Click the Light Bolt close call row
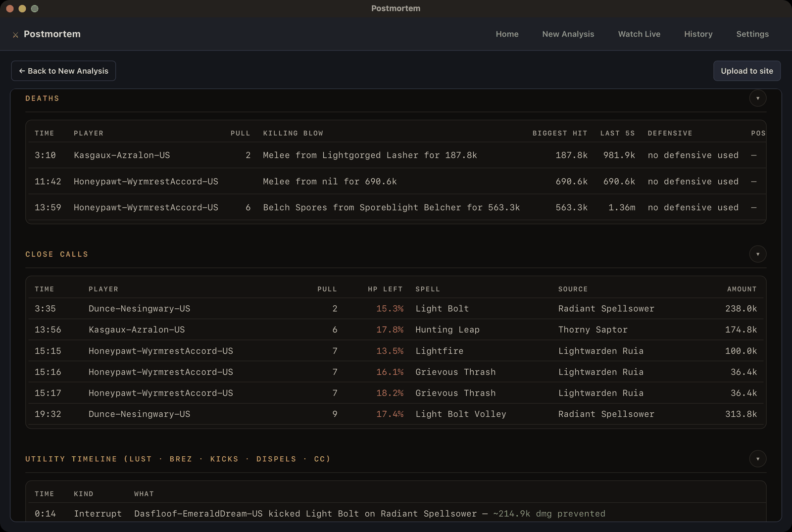Viewport: 792px width, 532px height. (x=396, y=309)
